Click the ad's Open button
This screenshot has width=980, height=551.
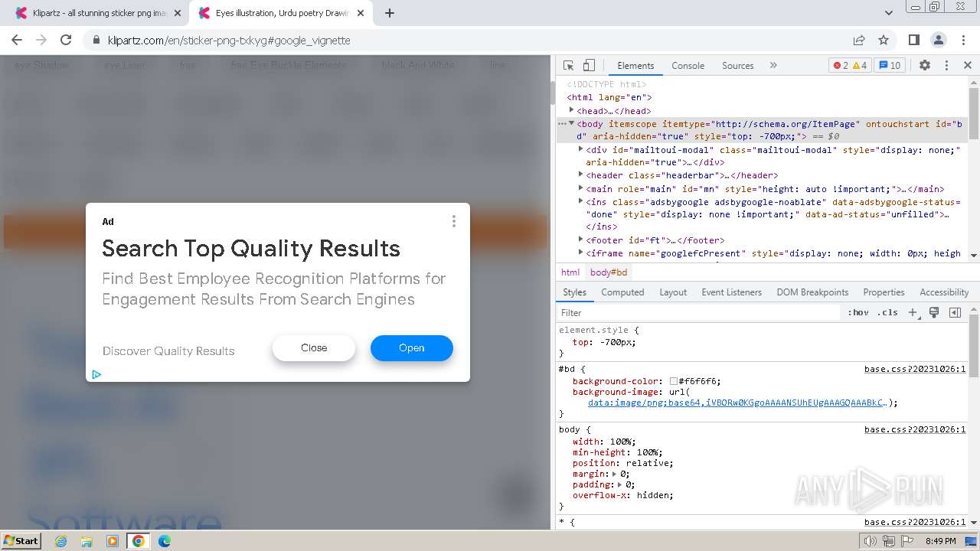pyautogui.click(x=412, y=348)
